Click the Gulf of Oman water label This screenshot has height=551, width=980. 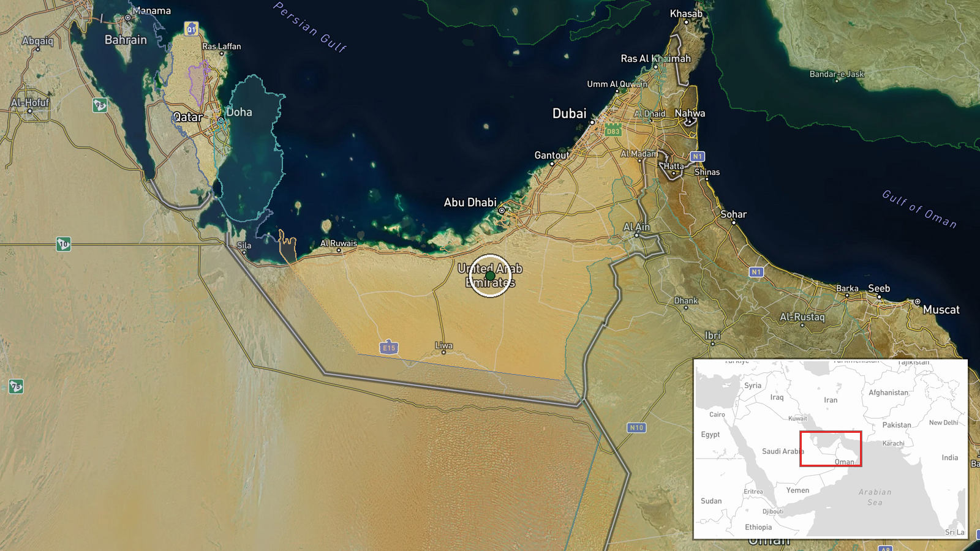[919, 209]
